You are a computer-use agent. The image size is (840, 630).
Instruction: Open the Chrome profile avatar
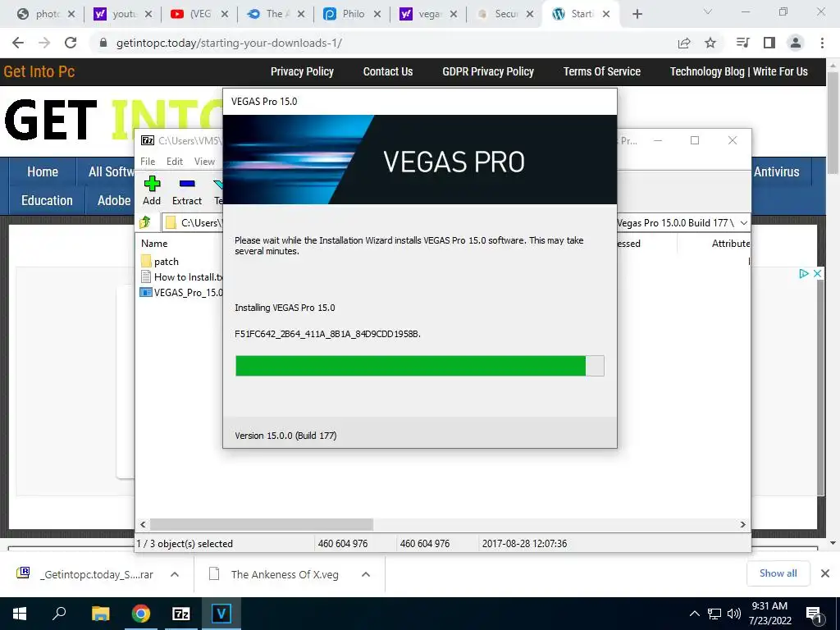pos(796,43)
